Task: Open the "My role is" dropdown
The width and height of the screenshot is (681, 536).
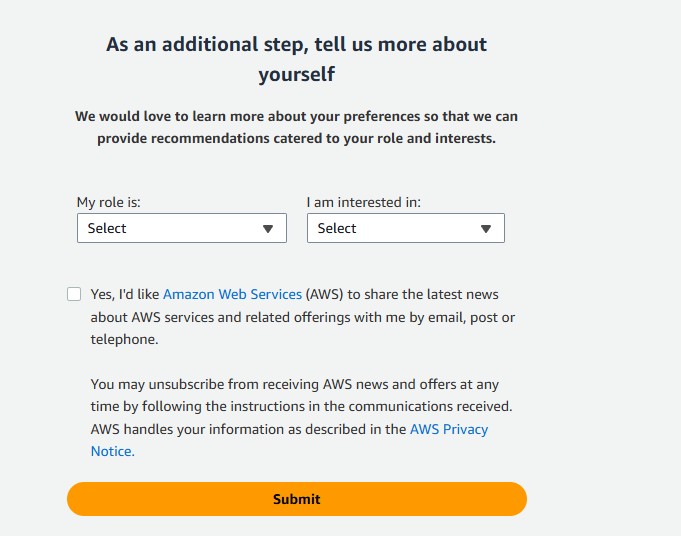Action: pos(181,228)
